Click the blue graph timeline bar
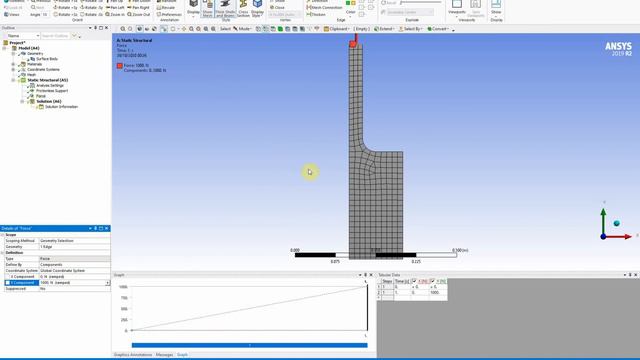This screenshot has width=640, height=360. pyautogui.click(x=249, y=345)
